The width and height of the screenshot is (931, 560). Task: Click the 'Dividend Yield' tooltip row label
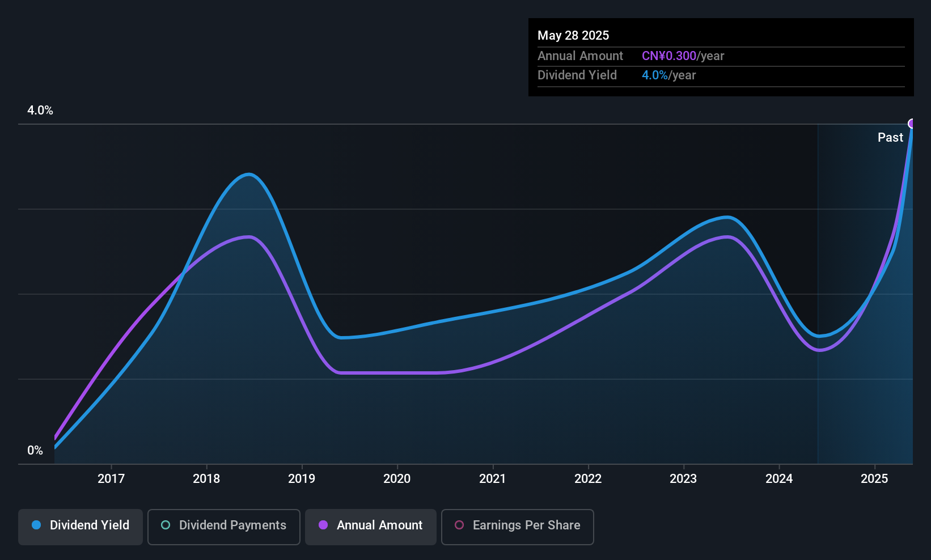[577, 75]
